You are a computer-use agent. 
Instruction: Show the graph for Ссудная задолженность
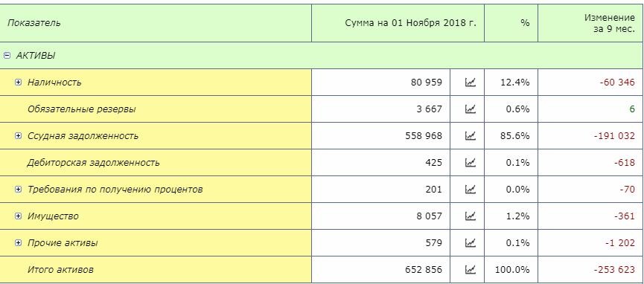[470, 136]
